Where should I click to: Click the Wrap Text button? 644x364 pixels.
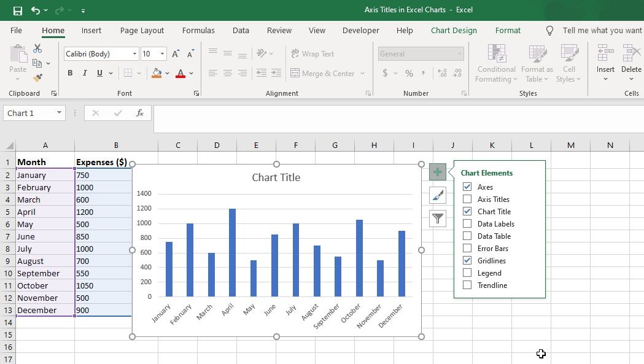pyautogui.click(x=312, y=54)
